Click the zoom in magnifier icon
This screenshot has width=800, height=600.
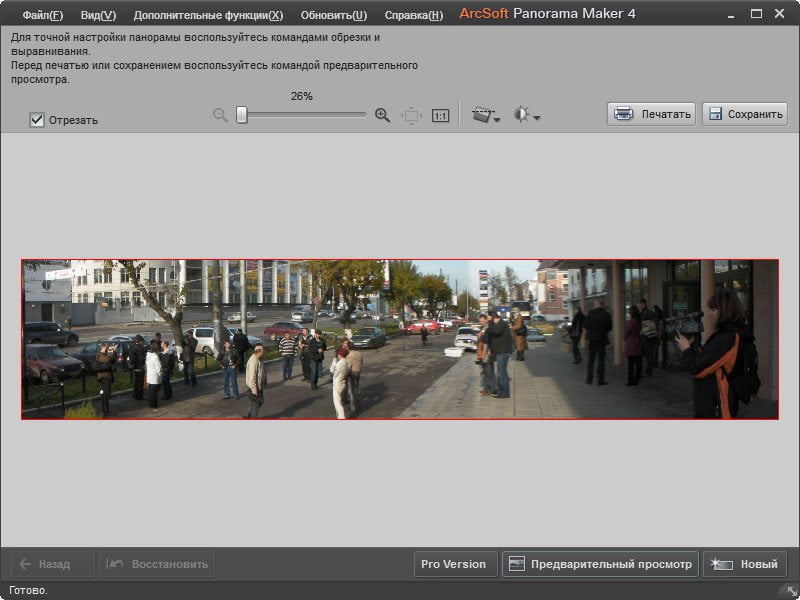[382, 115]
